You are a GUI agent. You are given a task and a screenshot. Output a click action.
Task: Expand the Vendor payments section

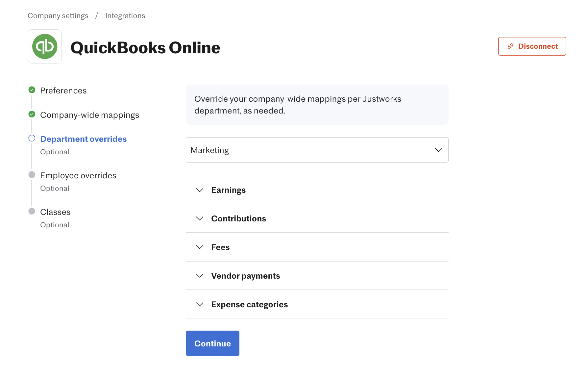(x=317, y=276)
